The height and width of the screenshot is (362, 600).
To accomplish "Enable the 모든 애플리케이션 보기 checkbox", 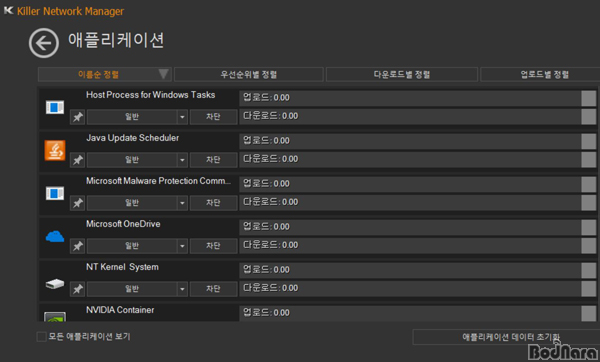I will point(41,337).
